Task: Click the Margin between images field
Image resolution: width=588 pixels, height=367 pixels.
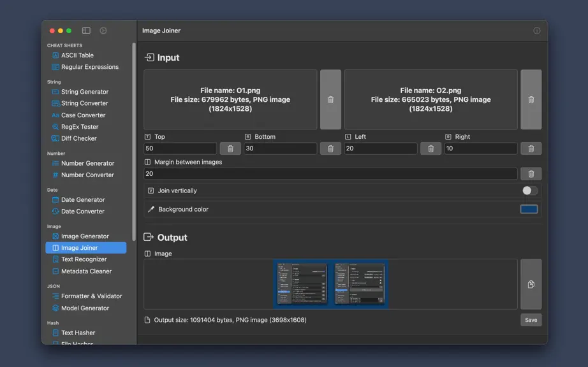Action: click(x=330, y=174)
